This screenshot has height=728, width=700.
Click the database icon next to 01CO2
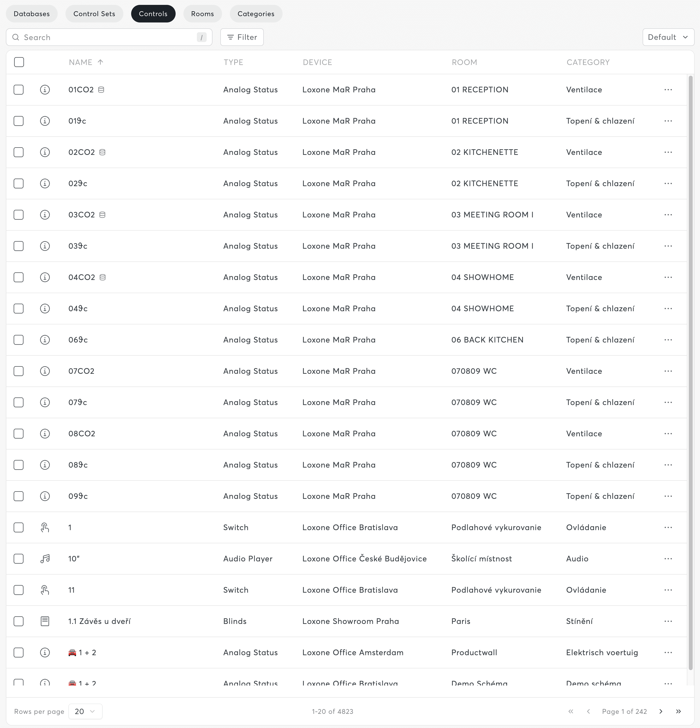(101, 89)
